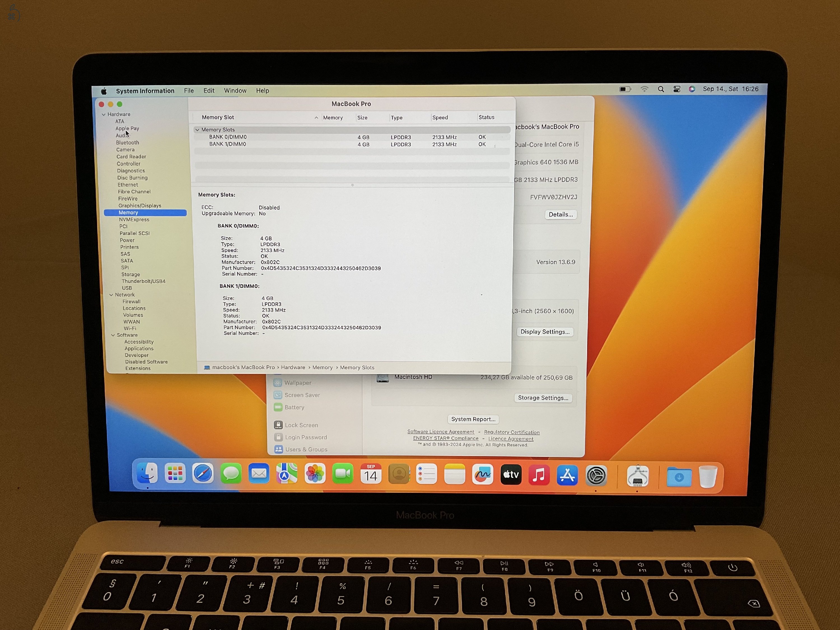
Task: Open Launchpad in the Dock
Action: pyautogui.click(x=175, y=473)
